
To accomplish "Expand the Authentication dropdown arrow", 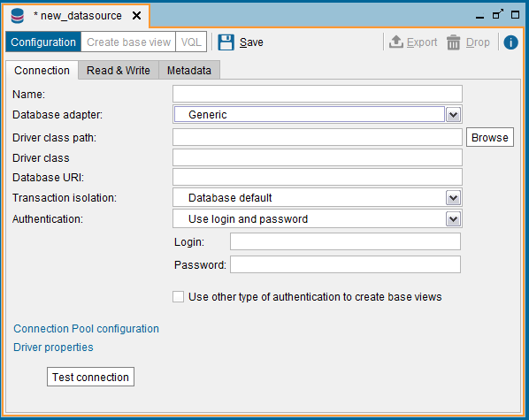I will [x=453, y=219].
